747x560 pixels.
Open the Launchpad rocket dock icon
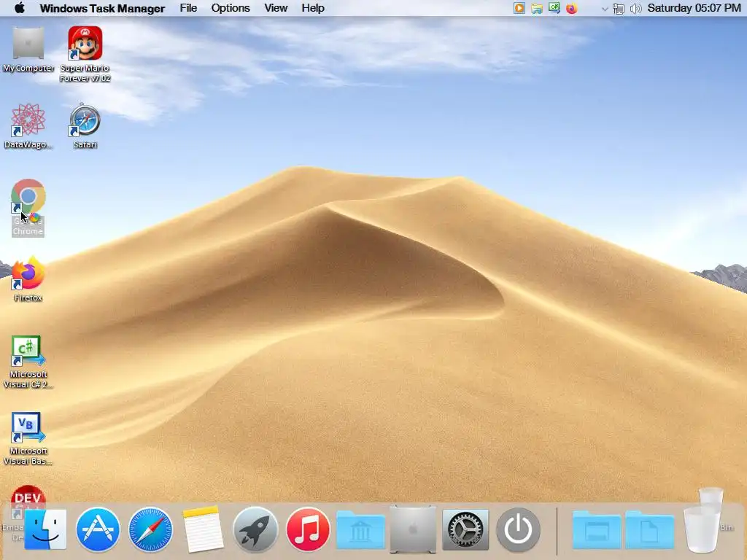(255, 529)
